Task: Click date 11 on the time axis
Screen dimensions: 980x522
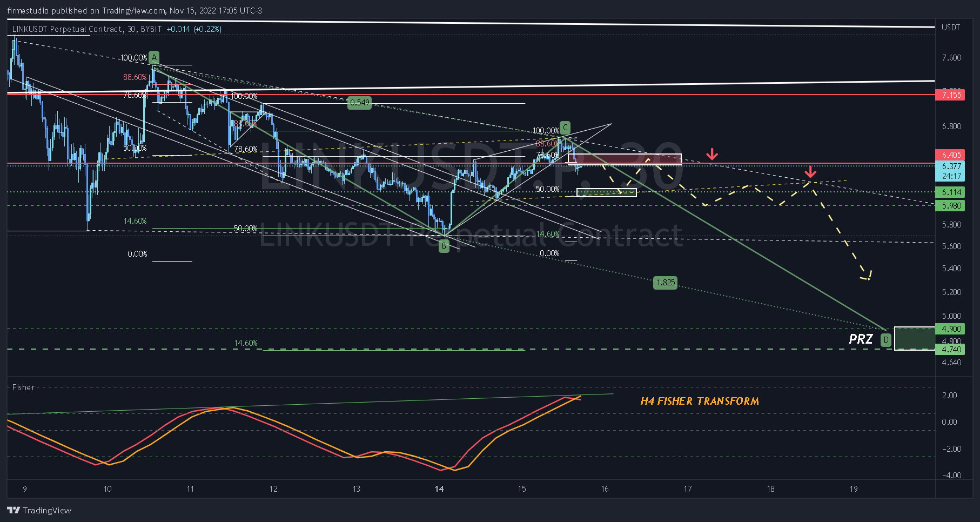Action: click(190, 489)
